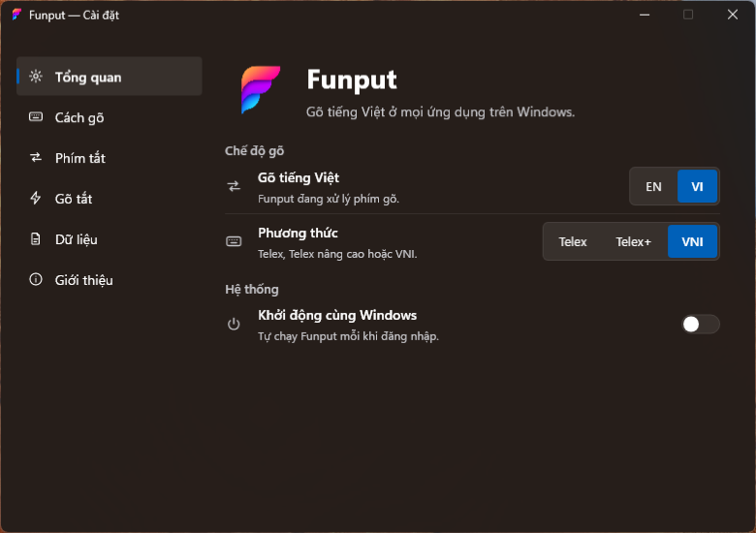The width and height of the screenshot is (756, 533).
Task: Open the Phím tắt sidebar page
Action: coord(109,158)
